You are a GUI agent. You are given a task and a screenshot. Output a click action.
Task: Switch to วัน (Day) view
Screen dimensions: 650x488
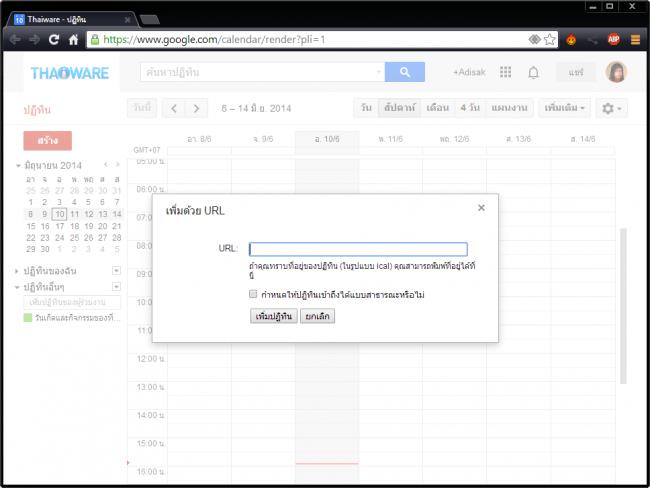pos(366,108)
